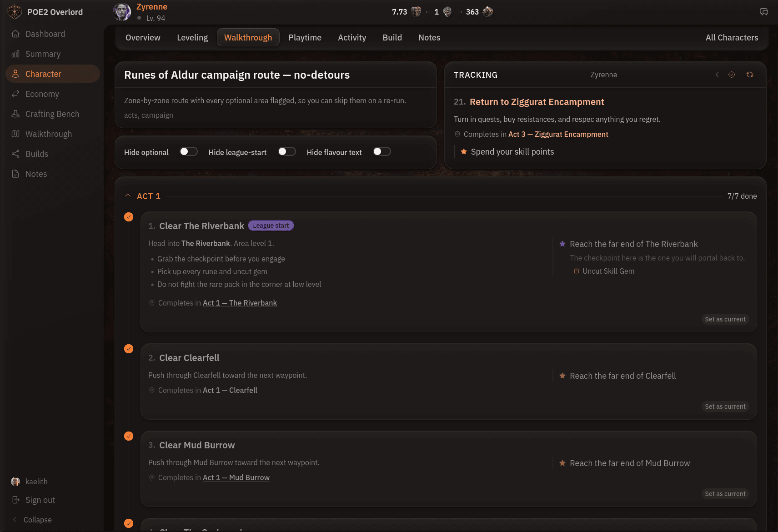This screenshot has width=778, height=532.
Task: Toggle Hide flavour text switch
Action: (382, 152)
